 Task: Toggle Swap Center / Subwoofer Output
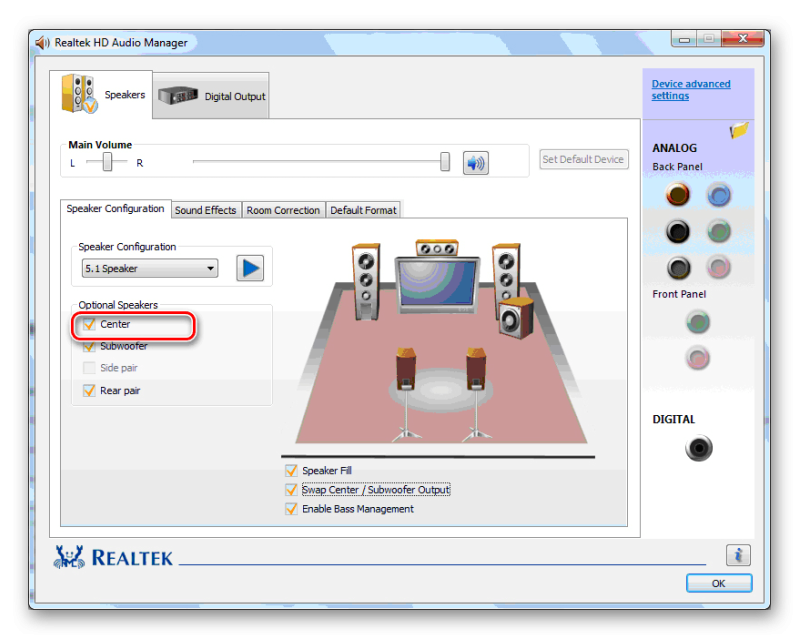[291, 490]
